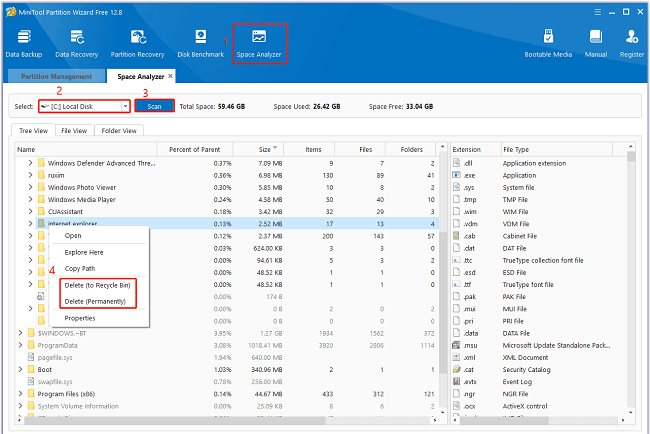Viewport: 650px width, 434px height.
Task: Click the 'TrueType font file' entry
Action: (x=528, y=284)
